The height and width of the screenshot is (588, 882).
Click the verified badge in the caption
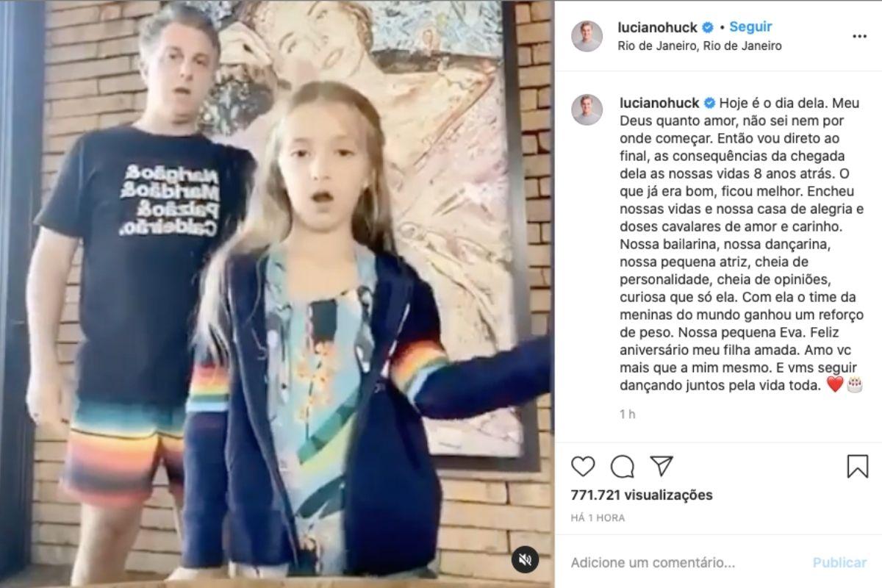click(x=709, y=103)
